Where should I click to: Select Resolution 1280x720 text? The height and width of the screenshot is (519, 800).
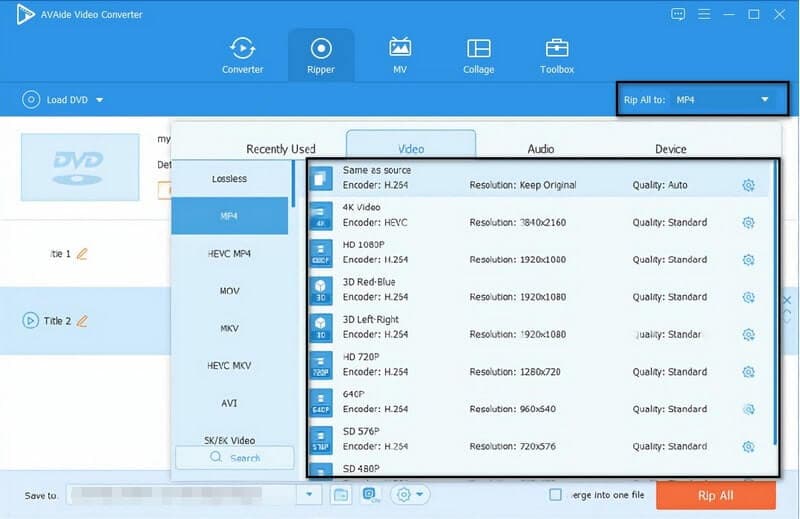[515, 372]
